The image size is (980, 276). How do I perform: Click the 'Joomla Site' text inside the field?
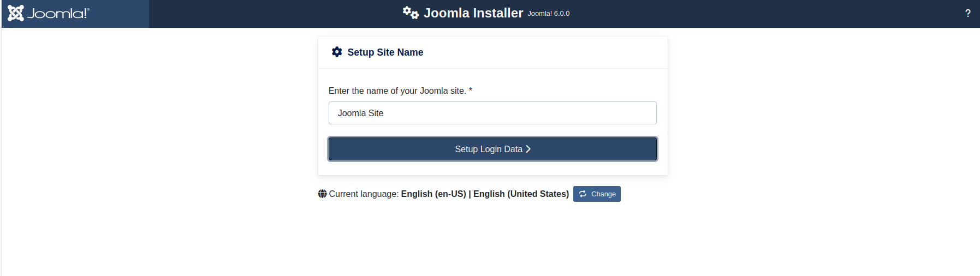[360, 113]
